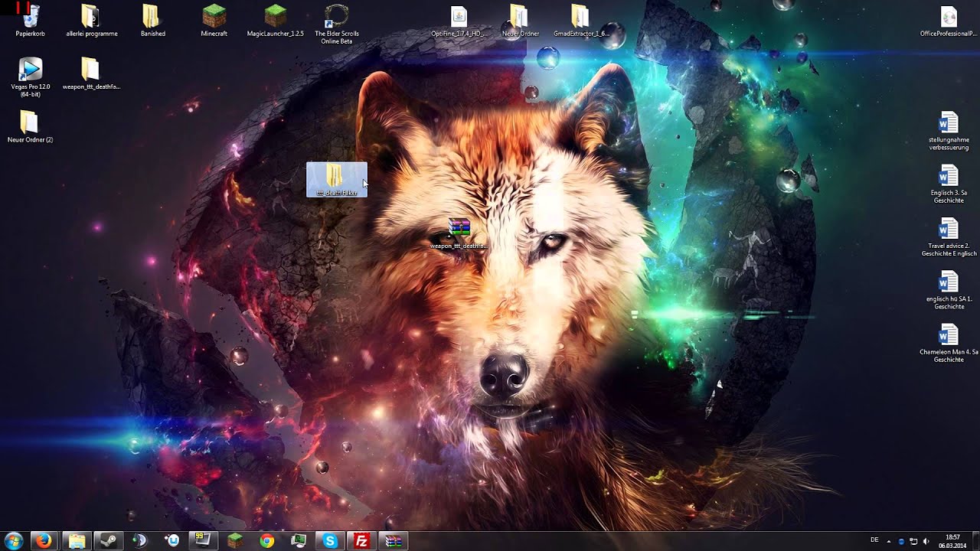Image resolution: width=980 pixels, height=551 pixels.
Task: Open the network tray icon
Action: (x=913, y=541)
